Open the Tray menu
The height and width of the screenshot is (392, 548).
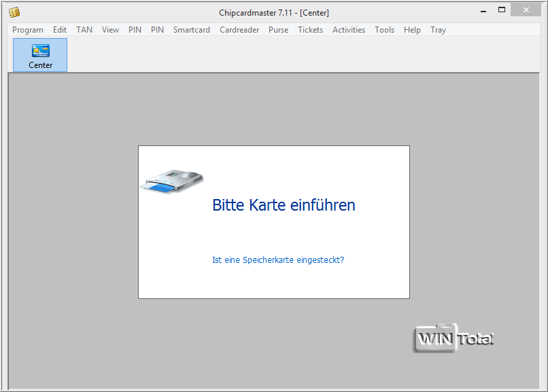[x=438, y=30]
